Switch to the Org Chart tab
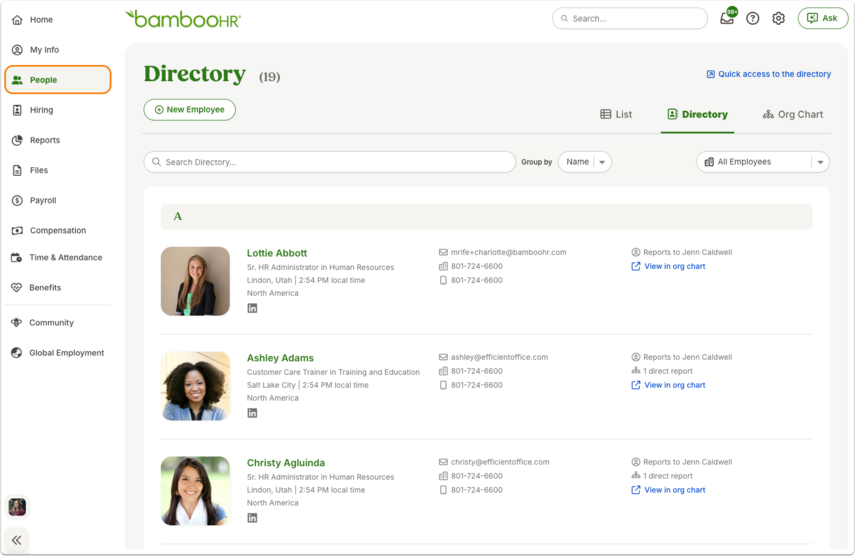 793,114
